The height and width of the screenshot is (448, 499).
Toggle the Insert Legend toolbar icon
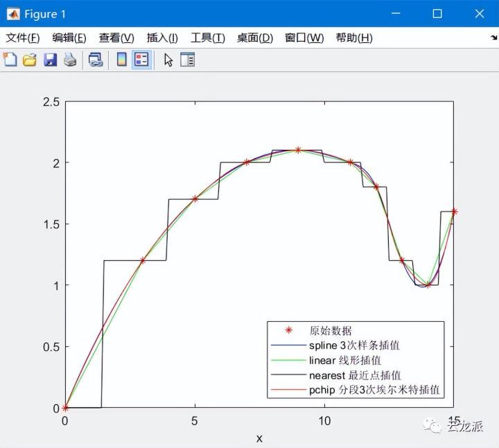tap(141, 60)
